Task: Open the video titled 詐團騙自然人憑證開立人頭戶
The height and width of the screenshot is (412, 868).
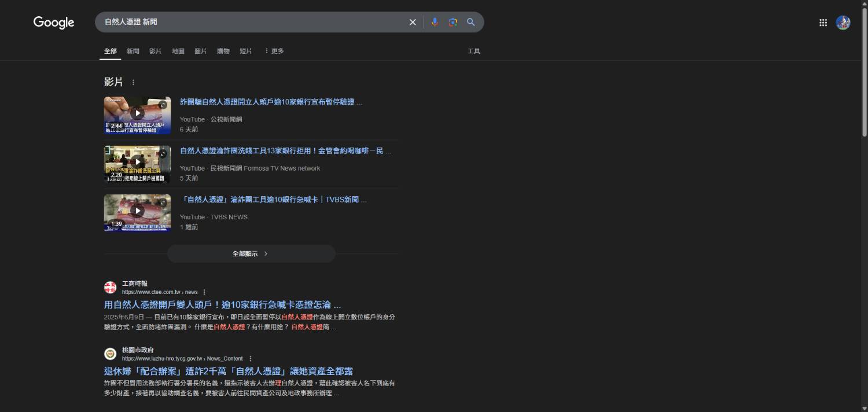Action: tap(271, 102)
